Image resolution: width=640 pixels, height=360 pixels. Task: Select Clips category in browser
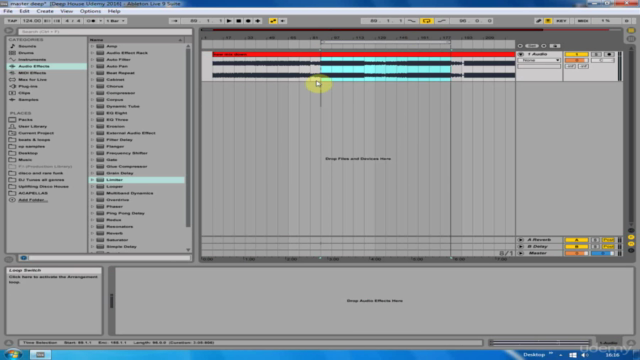(x=24, y=93)
